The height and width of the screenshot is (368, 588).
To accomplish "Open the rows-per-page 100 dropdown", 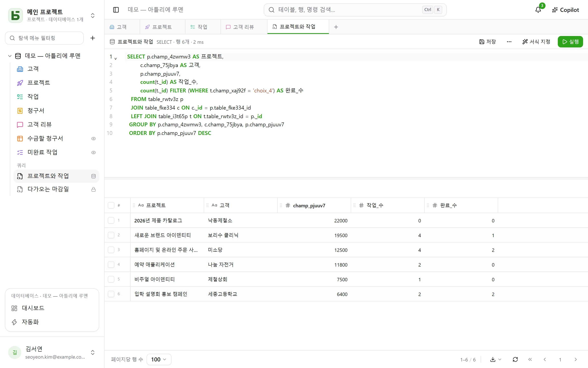I will [x=159, y=359].
